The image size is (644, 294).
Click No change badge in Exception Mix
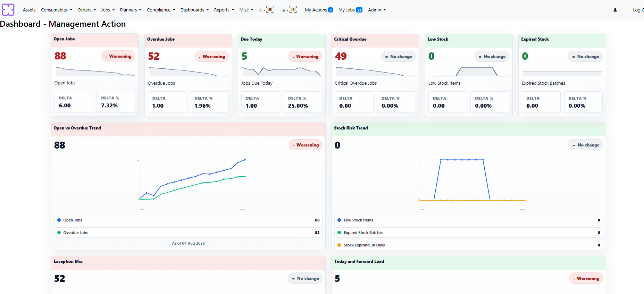point(305,278)
